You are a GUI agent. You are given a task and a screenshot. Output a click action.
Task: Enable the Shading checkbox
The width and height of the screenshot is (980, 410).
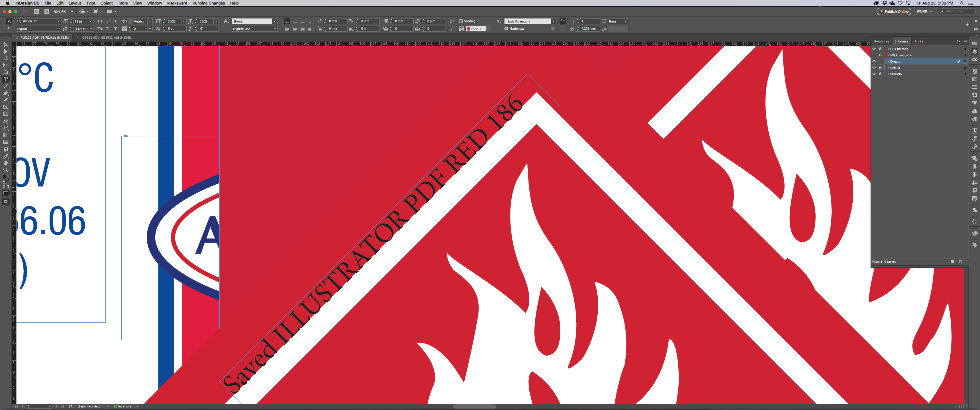click(461, 21)
